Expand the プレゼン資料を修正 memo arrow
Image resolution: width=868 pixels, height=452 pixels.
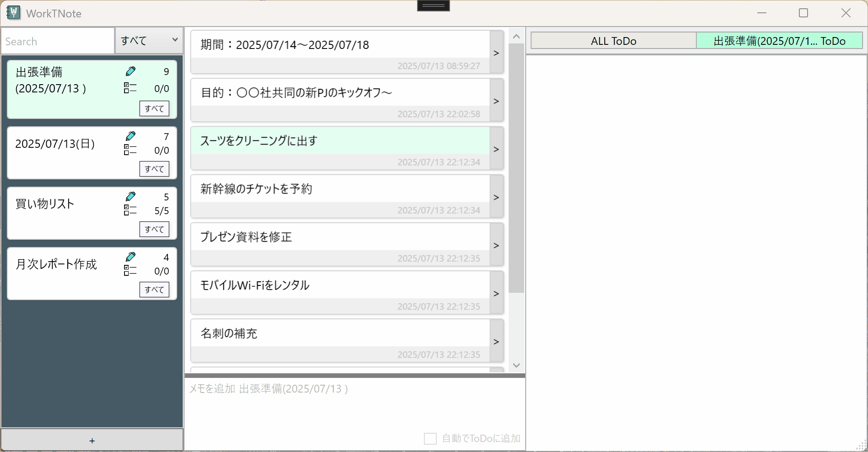pos(496,245)
